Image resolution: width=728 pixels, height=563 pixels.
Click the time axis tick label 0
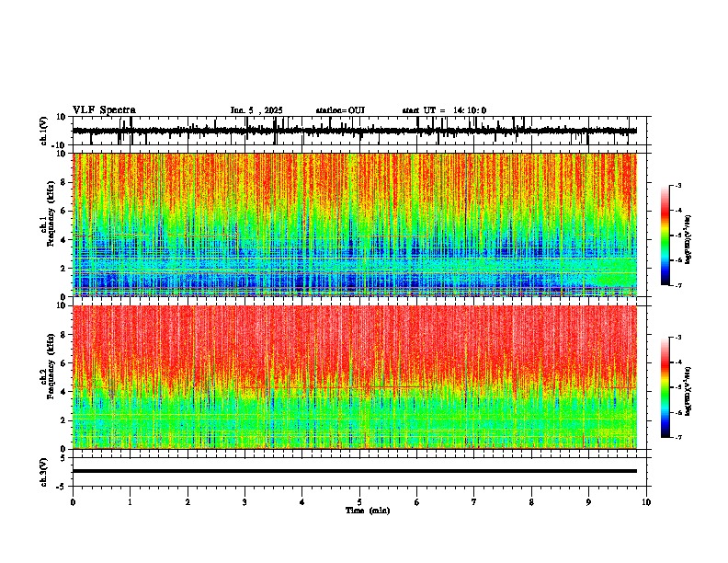(x=73, y=502)
